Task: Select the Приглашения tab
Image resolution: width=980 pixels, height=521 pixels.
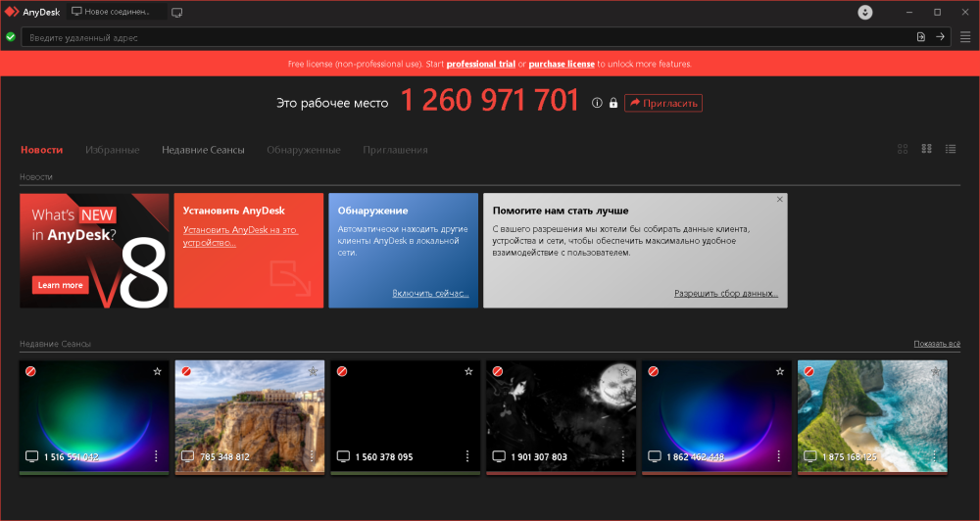Action: coord(395,150)
